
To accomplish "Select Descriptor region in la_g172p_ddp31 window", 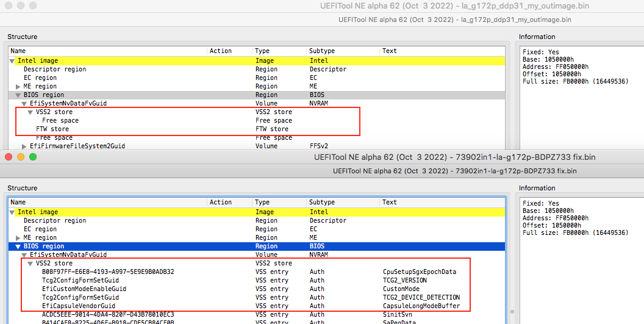I will pyautogui.click(x=257, y=70).
